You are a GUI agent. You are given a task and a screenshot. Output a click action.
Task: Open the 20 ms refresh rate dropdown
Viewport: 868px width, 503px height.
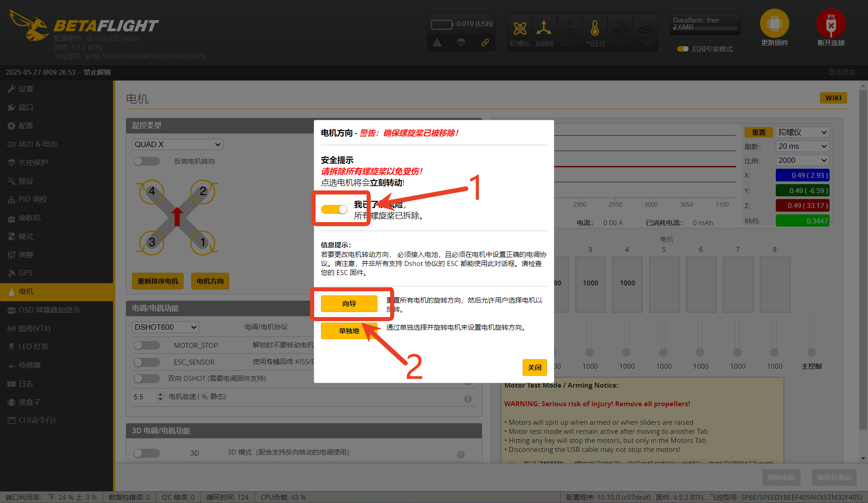click(802, 146)
